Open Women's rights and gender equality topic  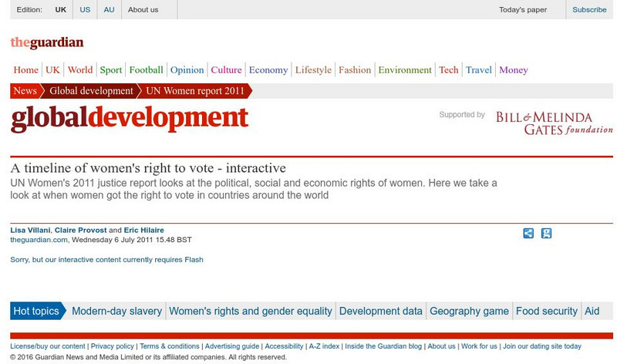click(x=251, y=311)
